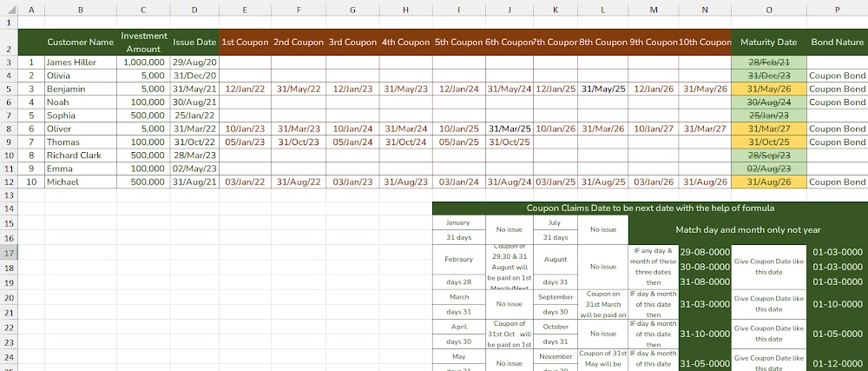This screenshot has width=868, height=371.
Task: Click the Customer Name header cell
Action: [80, 42]
